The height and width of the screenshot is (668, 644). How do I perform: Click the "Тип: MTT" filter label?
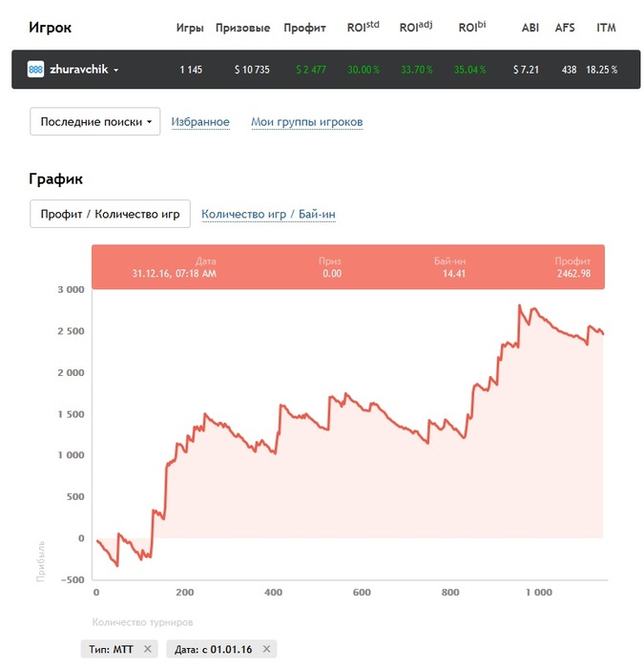tap(113, 649)
